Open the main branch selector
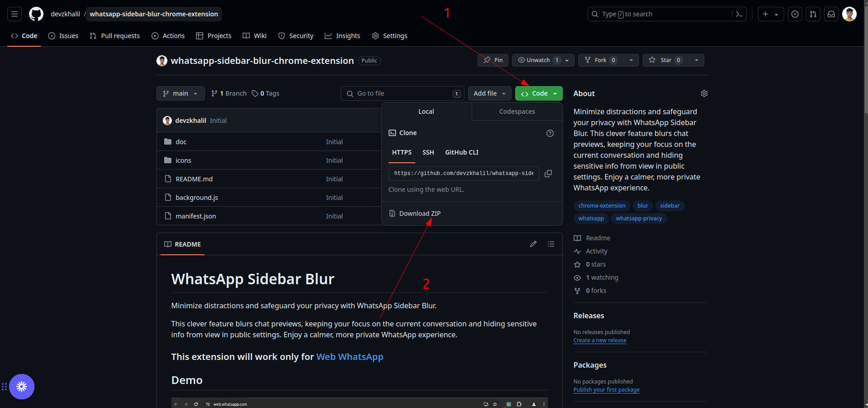This screenshot has width=868, height=408. 180,93
